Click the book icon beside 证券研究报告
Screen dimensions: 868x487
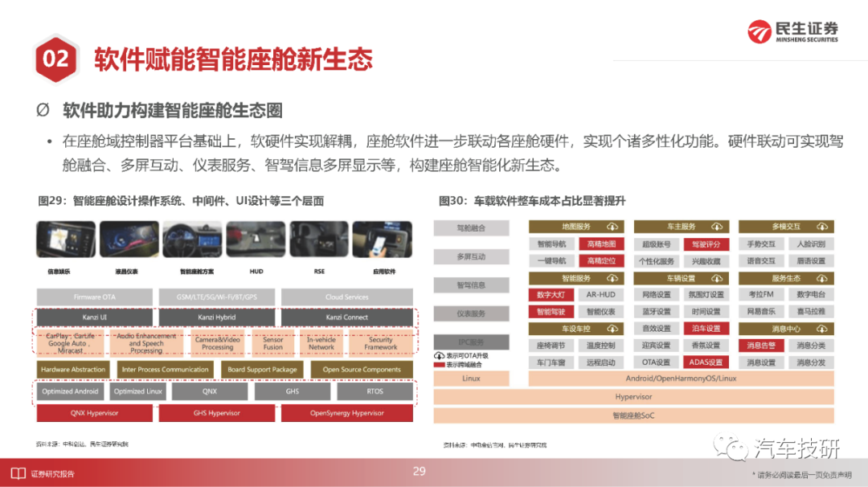point(18,473)
